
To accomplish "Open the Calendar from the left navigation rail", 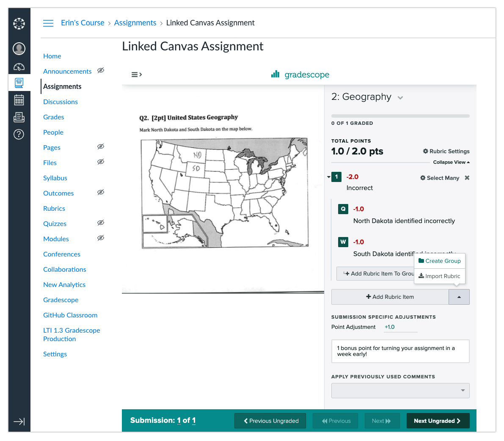I will point(19,100).
